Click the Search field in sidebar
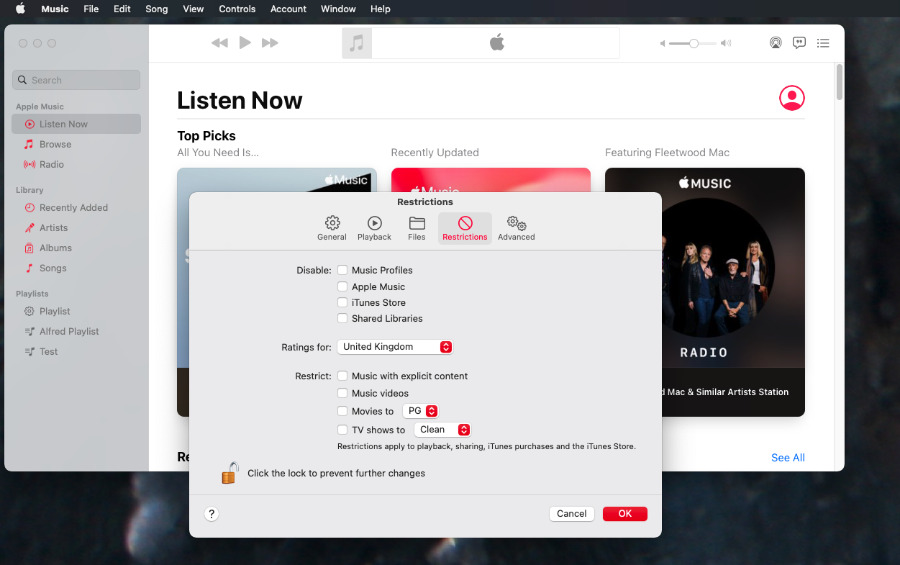Viewport: 900px width, 565px height. point(76,80)
